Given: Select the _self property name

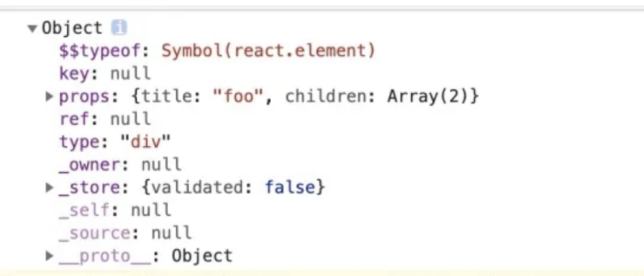Looking at the screenshot, I should (x=84, y=210).
